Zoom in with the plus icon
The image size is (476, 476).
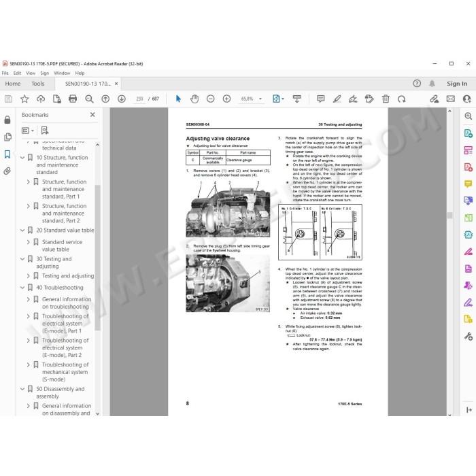[x=226, y=99]
